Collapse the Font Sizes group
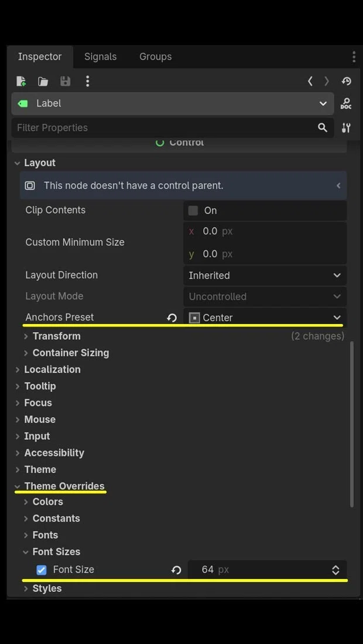Viewport: 363px width, 644px height. click(x=56, y=552)
